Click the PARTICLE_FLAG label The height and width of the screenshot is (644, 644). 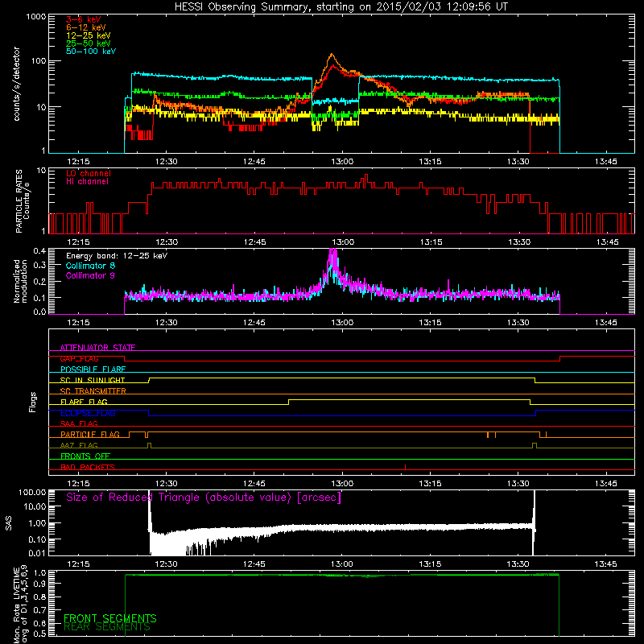click(x=90, y=435)
